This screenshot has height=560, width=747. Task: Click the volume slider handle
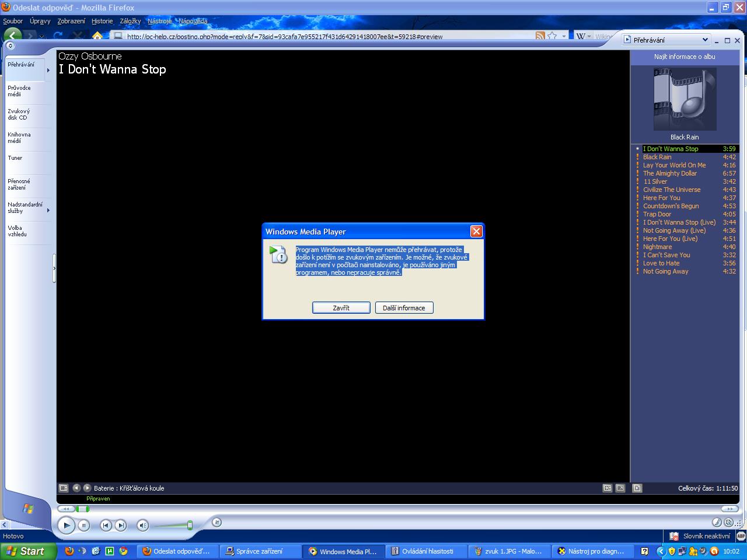[x=190, y=525]
